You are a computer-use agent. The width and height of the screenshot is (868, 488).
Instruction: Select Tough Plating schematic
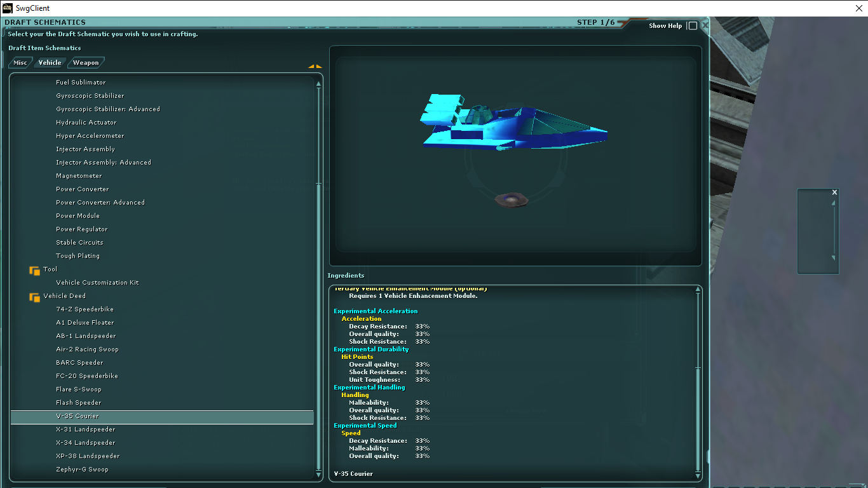78,256
